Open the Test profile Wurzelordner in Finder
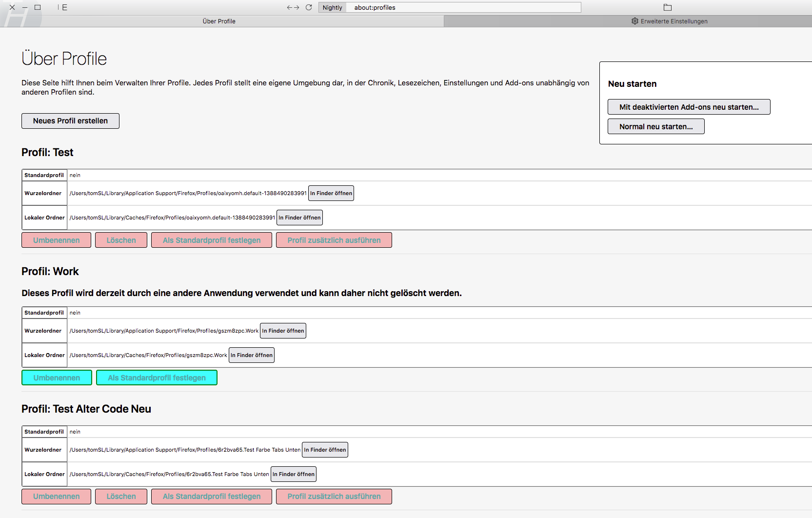 (x=331, y=193)
